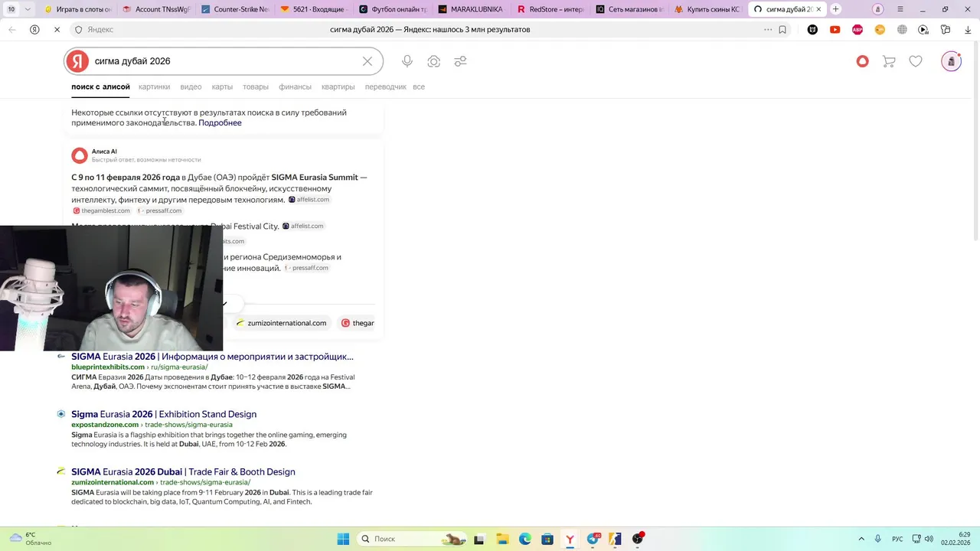This screenshot has width=980, height=551.
Task: Select видео search category
Action: [x=191, y=87]
